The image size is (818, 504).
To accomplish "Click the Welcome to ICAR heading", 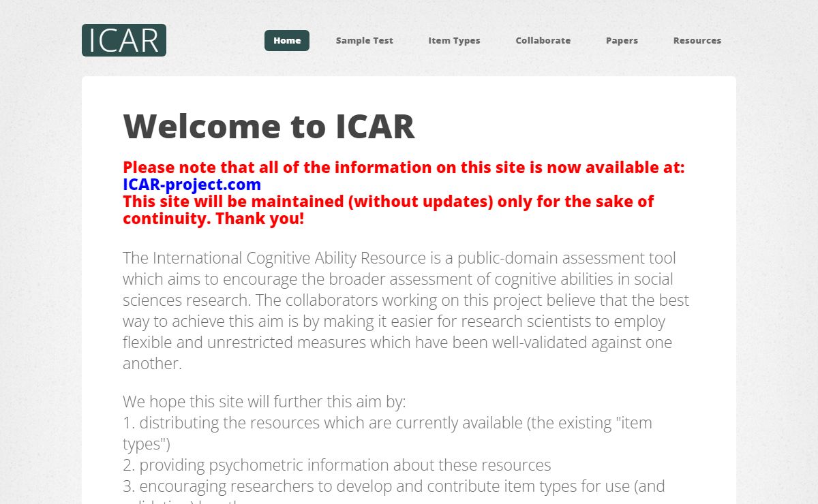I will click(x=269, y=126).
